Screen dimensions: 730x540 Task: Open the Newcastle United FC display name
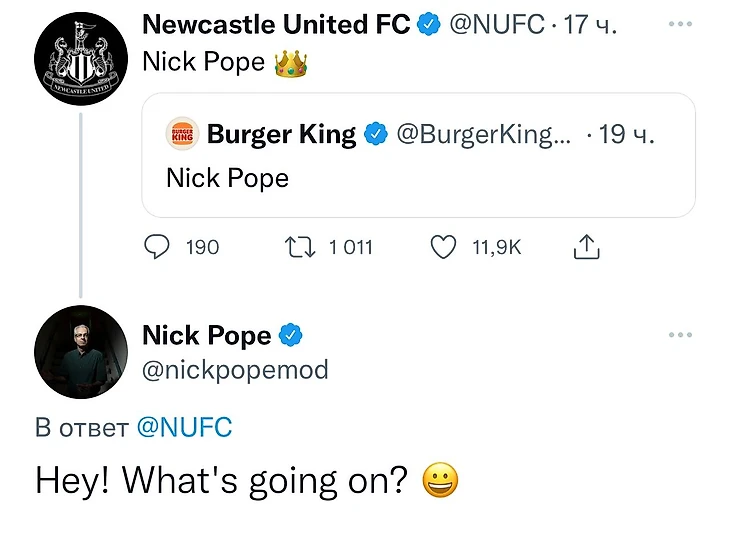(x=276, y=24)
